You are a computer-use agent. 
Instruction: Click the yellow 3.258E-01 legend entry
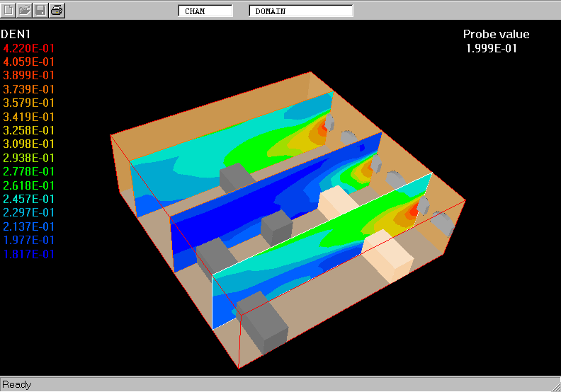click(29, 130)
